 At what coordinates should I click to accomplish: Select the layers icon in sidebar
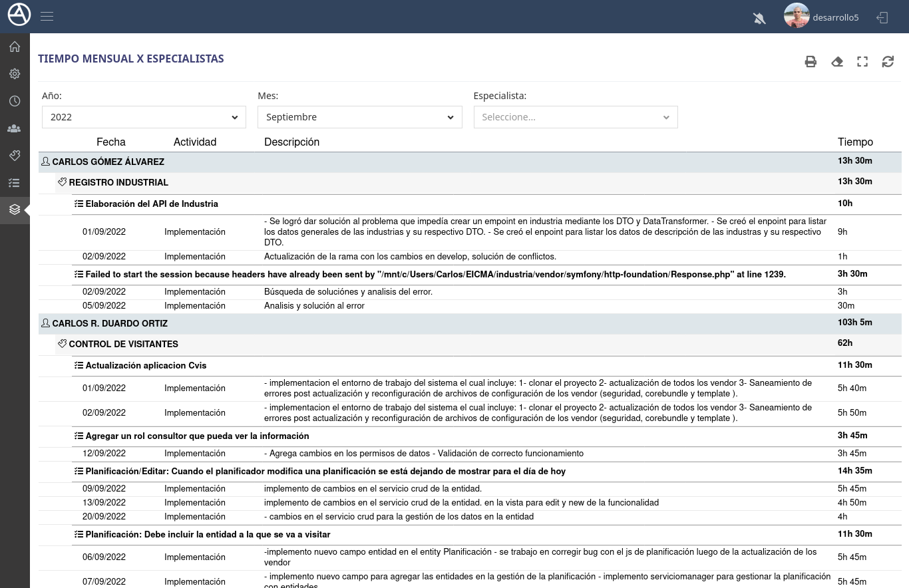click(15, 210)
